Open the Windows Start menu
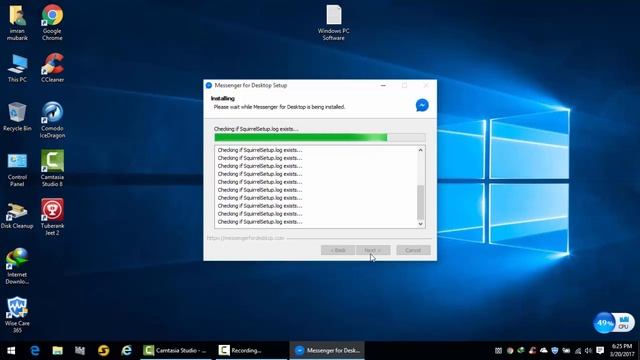Screen dimensions: 640x360 point(11,350)
